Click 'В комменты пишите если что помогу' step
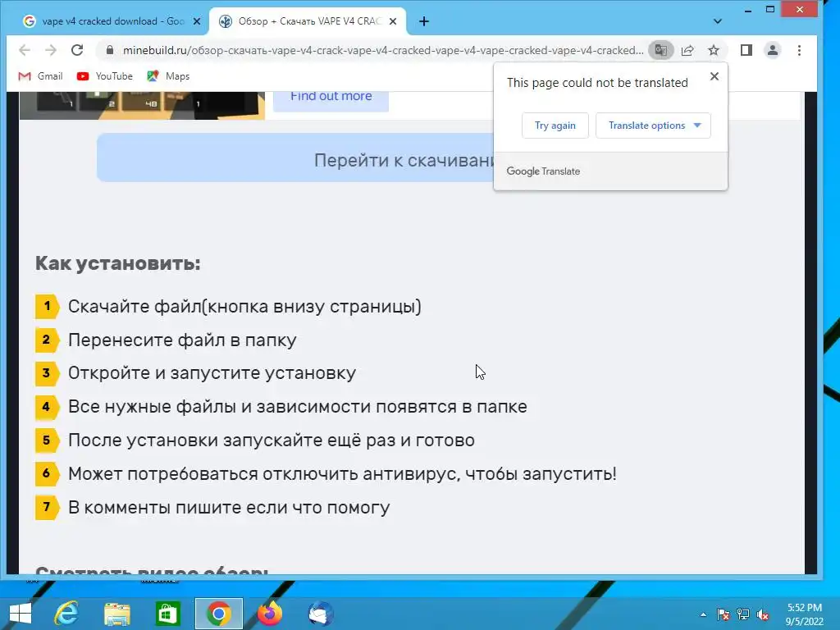The image size is (840, 630). tap(229, 507)
